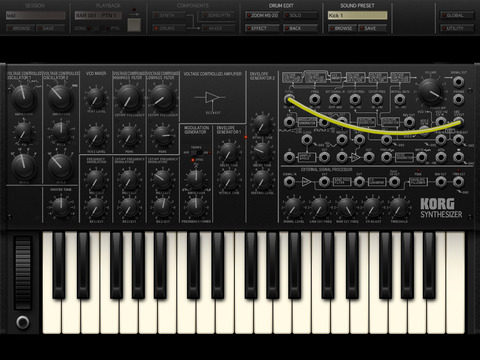Click the TOTAL patch jack holding the yellow cable
480x360 pixels.
coord(289,99)
